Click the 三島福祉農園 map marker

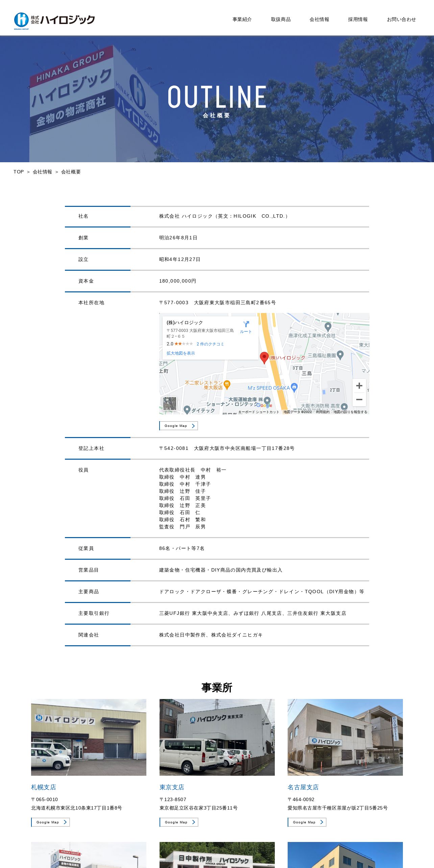(340, 355)
